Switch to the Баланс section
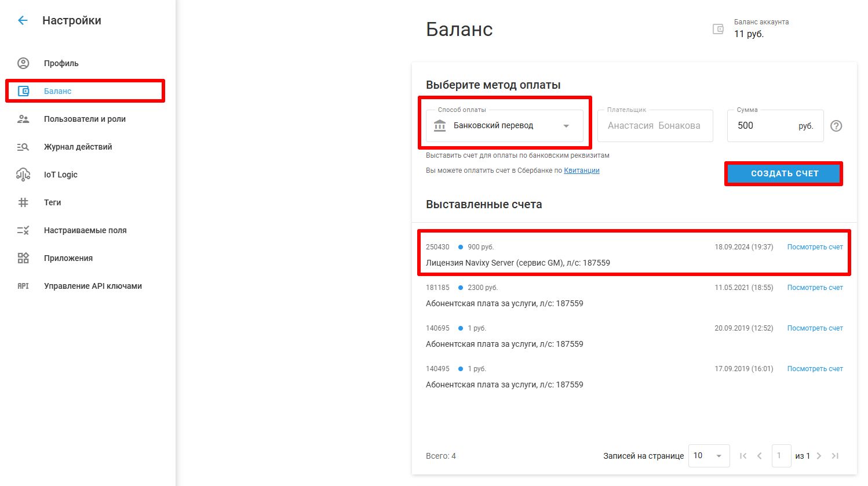Image resolution: width=868 pixels, height=486 pixels. point(57,91)
